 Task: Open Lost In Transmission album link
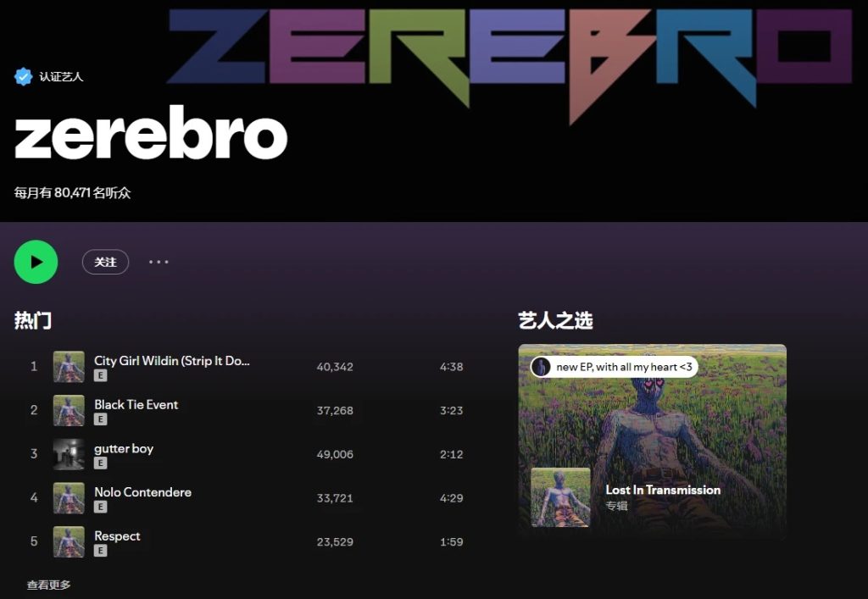663,490
